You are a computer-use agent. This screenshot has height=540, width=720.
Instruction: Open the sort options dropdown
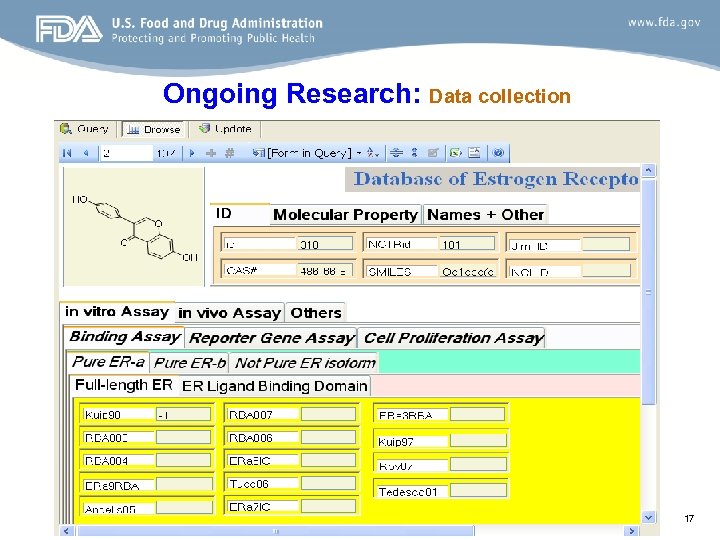372,153
